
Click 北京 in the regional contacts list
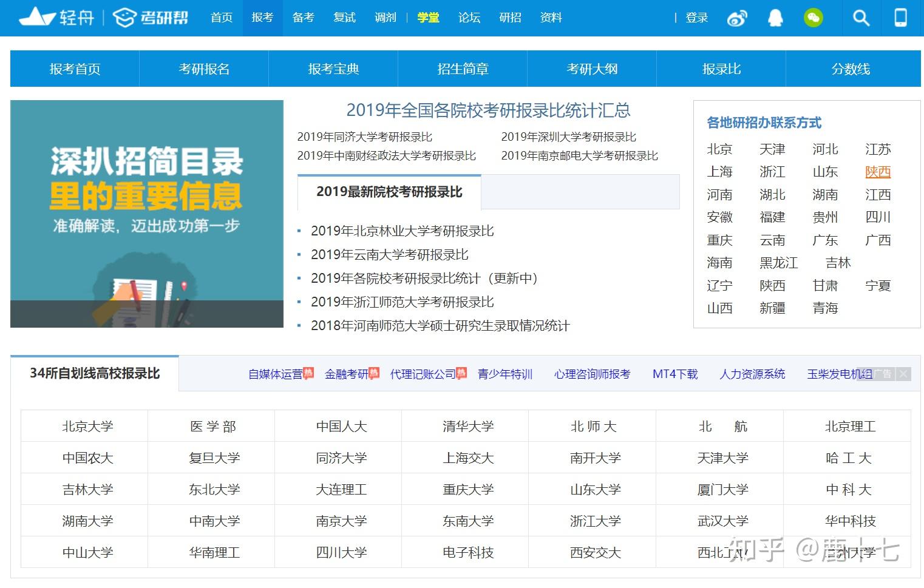coord(719,149)
